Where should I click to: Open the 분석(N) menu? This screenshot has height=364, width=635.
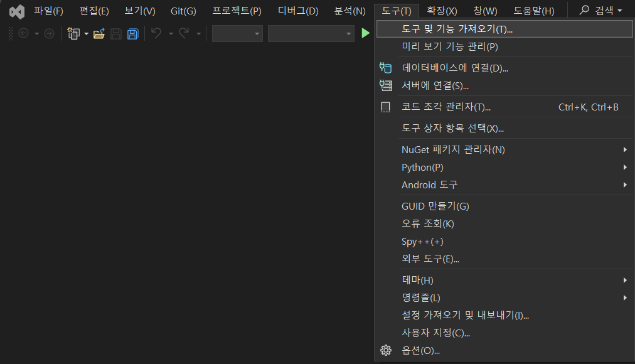[x=350, y=11]
